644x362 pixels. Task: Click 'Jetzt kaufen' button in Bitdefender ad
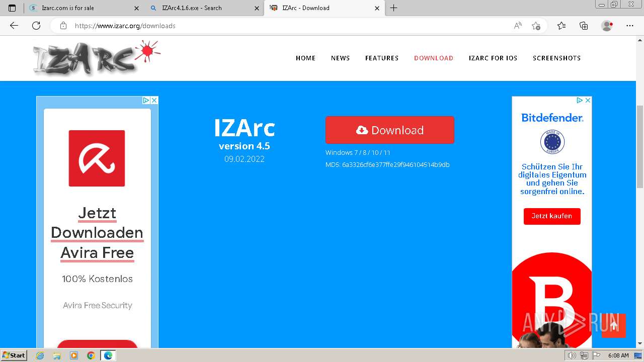552,216
